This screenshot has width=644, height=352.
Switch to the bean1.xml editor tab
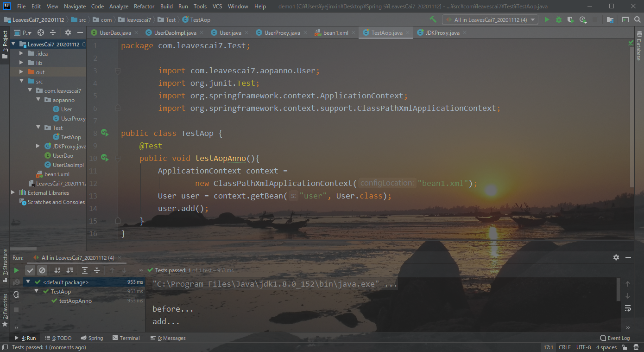pyautogui.click(x=335, y=33)
